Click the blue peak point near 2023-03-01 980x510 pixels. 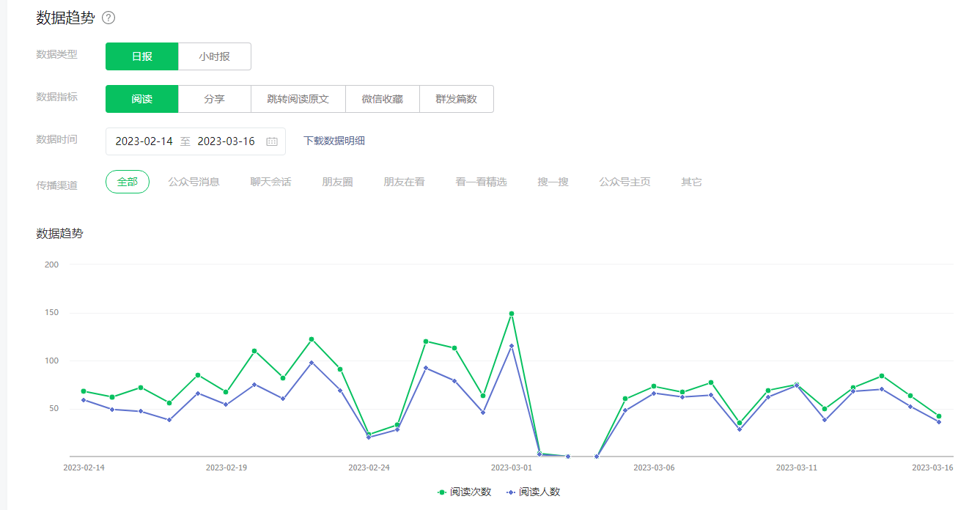click(512, 346)
